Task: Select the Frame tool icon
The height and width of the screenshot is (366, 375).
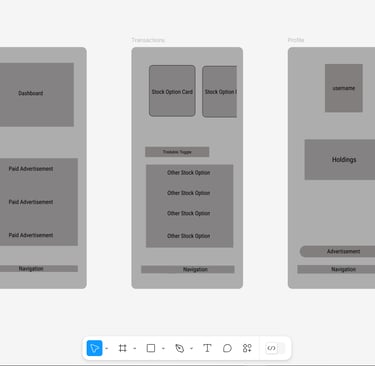Action: tap(123, 348)
